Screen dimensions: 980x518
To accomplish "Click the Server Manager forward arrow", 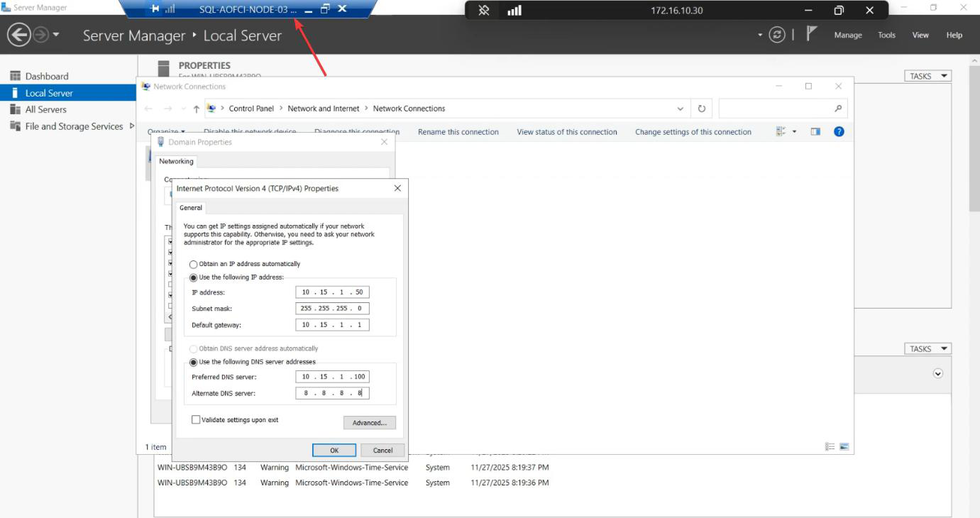I will 41,35.
